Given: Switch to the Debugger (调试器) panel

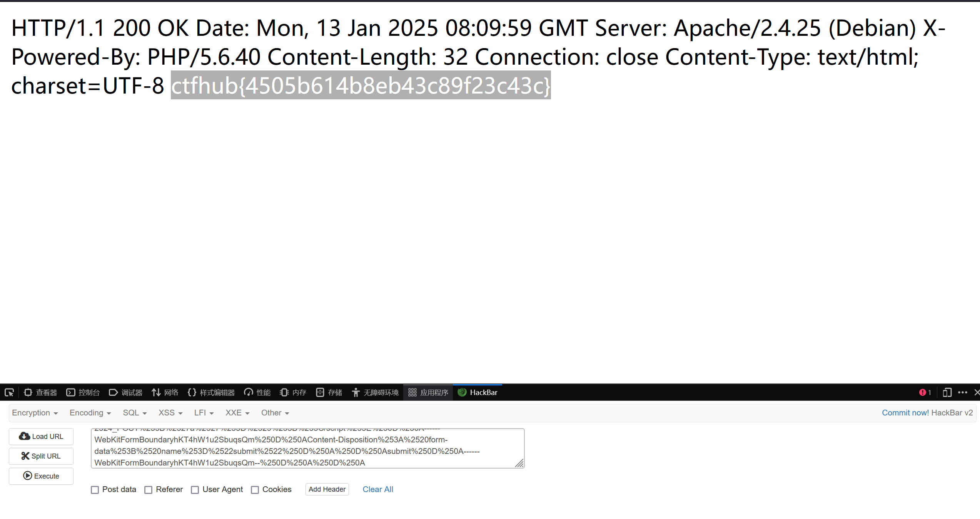Looking at the screenshot, I should coord(126,392).
